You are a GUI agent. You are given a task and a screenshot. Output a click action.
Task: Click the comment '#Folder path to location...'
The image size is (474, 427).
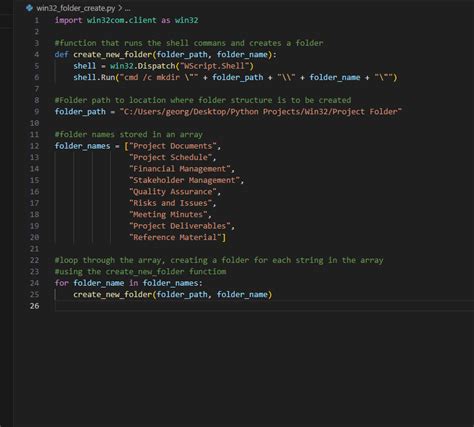[203, 100]
